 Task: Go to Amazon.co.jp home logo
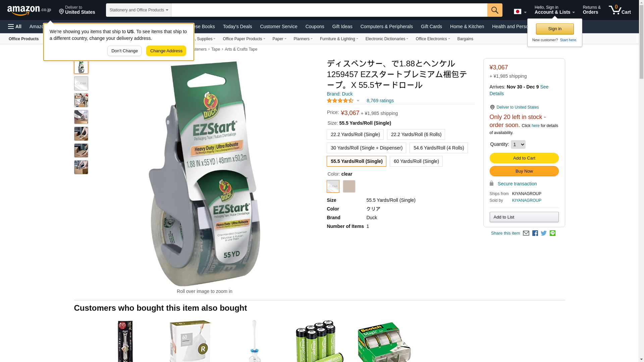tap(29, 10)
